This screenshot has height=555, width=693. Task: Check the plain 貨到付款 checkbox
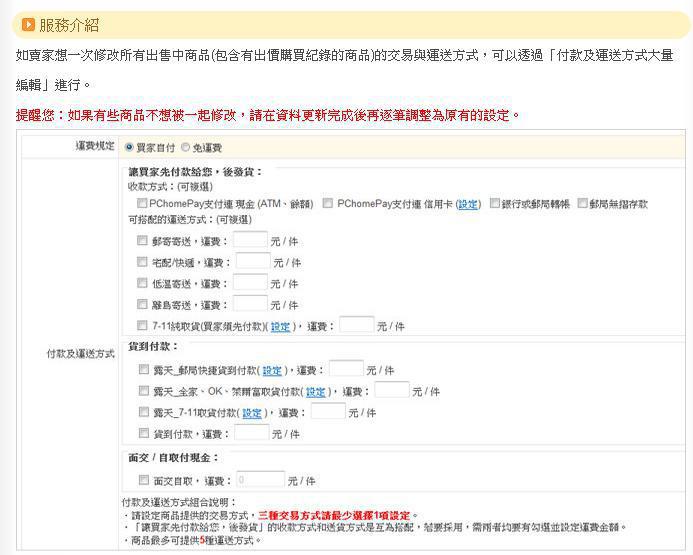click(x=144, y=433)
